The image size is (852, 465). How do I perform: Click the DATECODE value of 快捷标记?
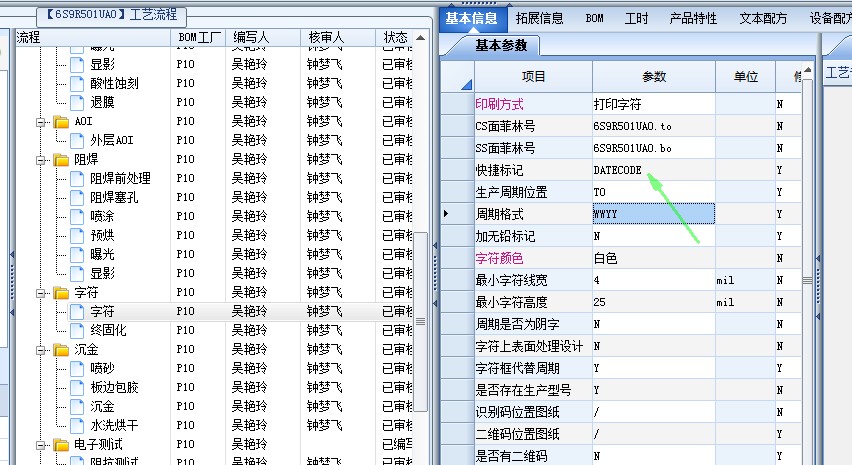[654, 170]
